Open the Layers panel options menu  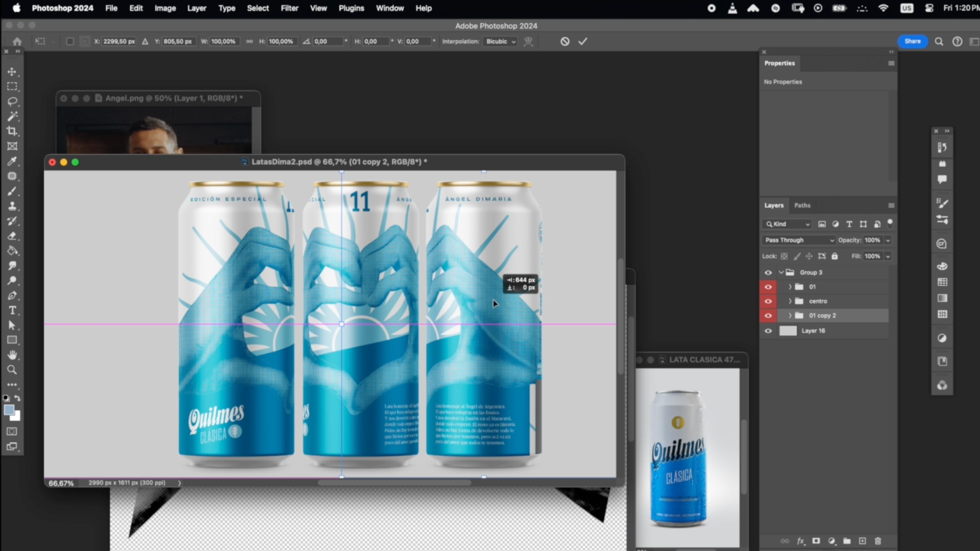tap(891, 205)
